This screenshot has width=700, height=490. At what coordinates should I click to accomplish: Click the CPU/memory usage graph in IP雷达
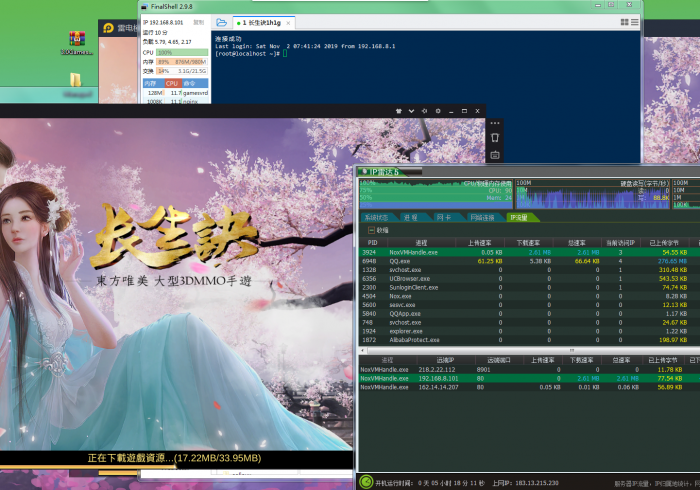point(436,194)
